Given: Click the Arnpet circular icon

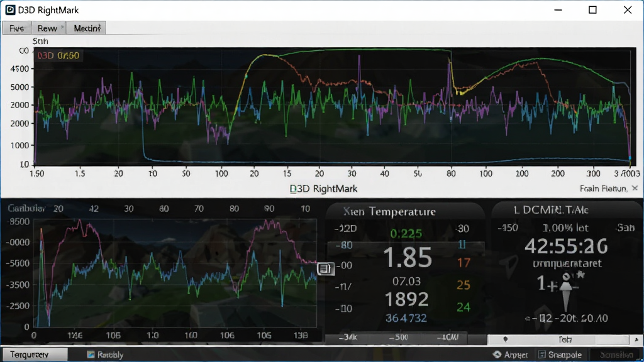Looking at the screenshot, I should click(497, 354).
